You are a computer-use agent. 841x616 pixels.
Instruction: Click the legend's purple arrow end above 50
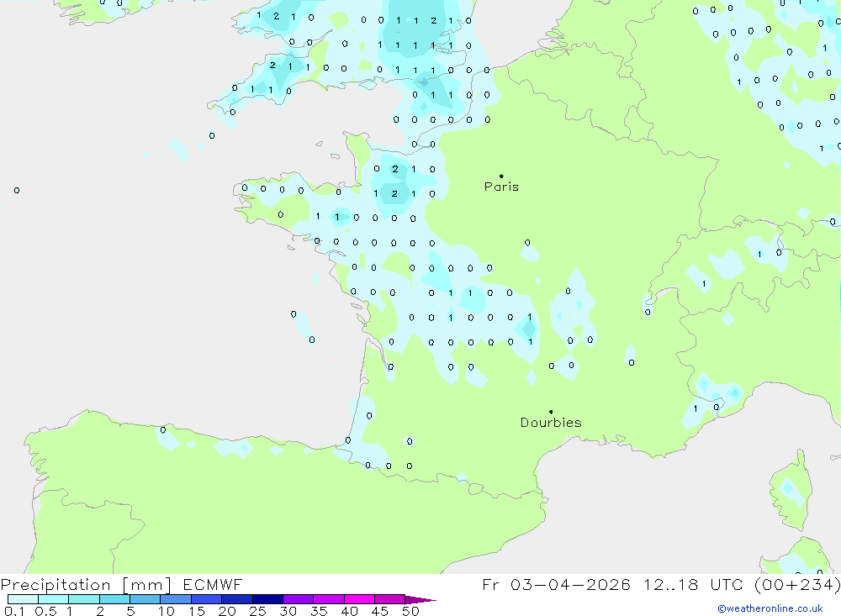pos(420,600)
